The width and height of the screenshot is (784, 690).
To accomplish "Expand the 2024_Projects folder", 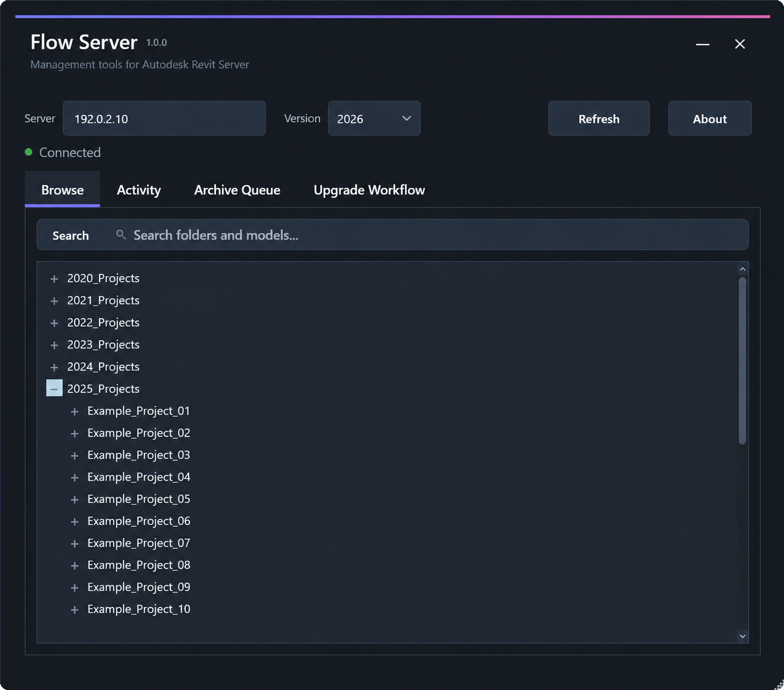I will pyautogui.click(x=54, y=367).
